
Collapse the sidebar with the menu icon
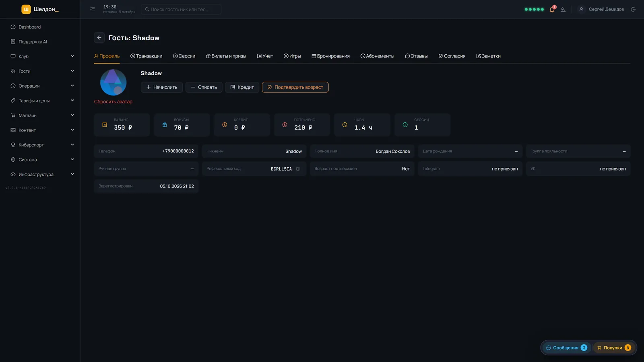[93, 9]
